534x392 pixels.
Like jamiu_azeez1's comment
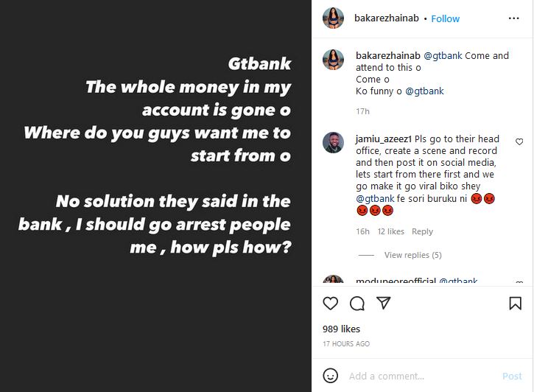point(519,141)
